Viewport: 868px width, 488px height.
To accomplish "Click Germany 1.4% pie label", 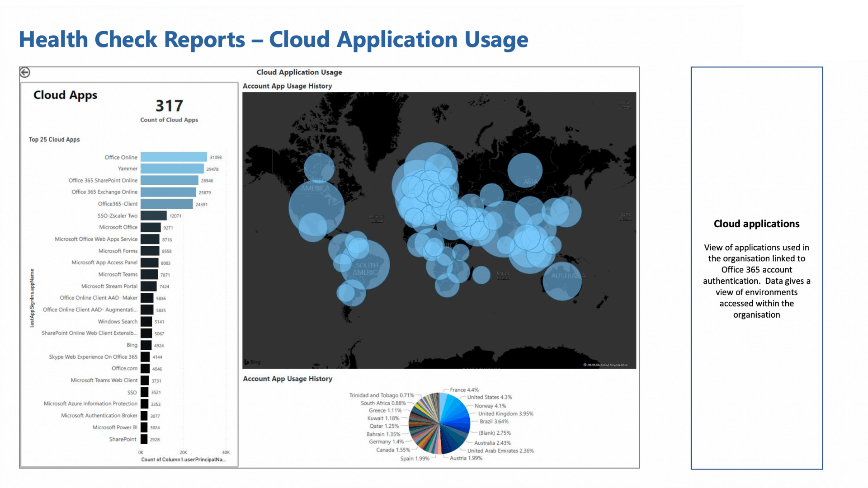I will (x=386, y=442).
